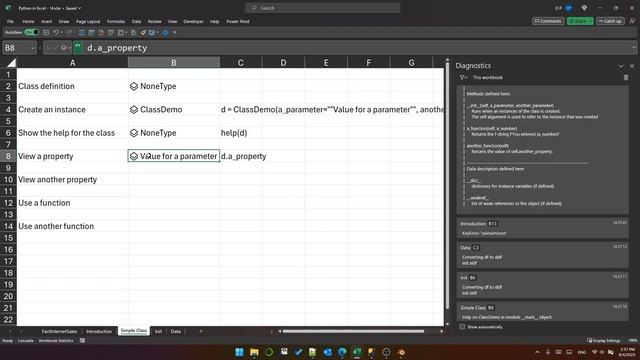640x360 pixels.
Task: Click the Select All corner triangle of the grid
Action: 11,63
